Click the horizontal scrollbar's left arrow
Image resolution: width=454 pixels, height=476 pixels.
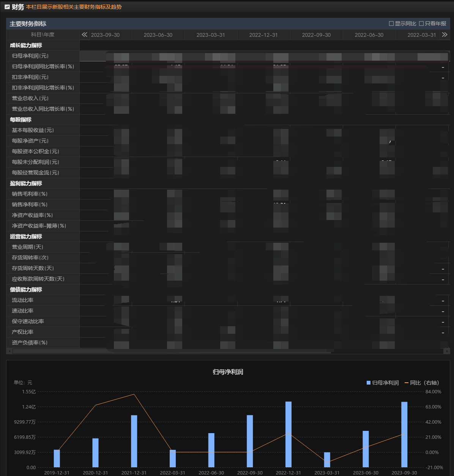(x=9, y=351)
